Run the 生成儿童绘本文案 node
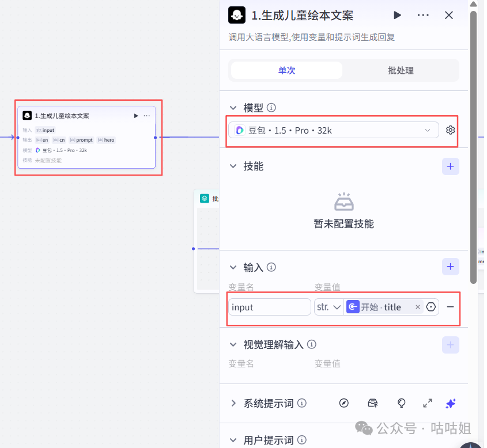Image resolution: width=487 pixels, height=448 pixels. 397,15
